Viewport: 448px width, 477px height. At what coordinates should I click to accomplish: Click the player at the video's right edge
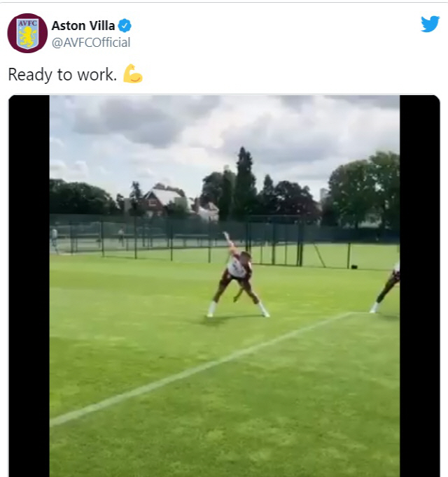pos(389,285)
